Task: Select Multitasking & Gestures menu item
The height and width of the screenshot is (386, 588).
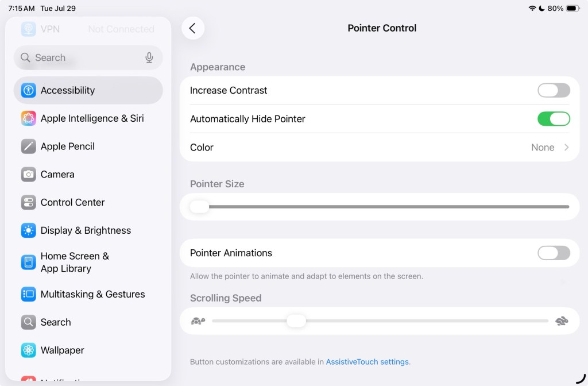Action: 92,294
